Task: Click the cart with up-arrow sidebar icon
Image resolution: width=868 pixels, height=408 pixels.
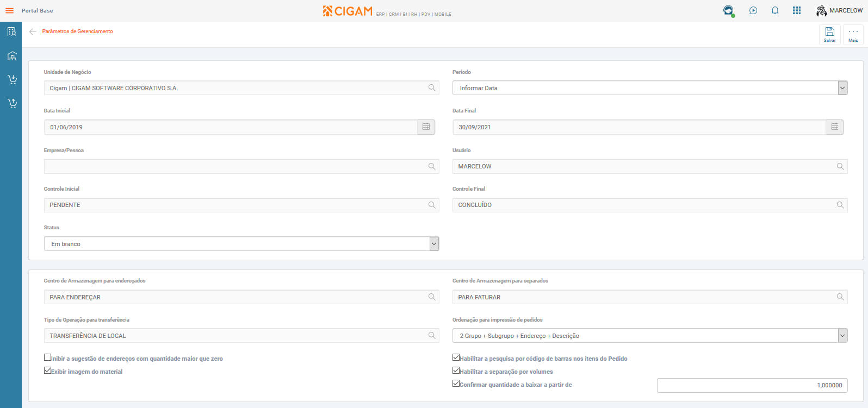Action: 11,103
